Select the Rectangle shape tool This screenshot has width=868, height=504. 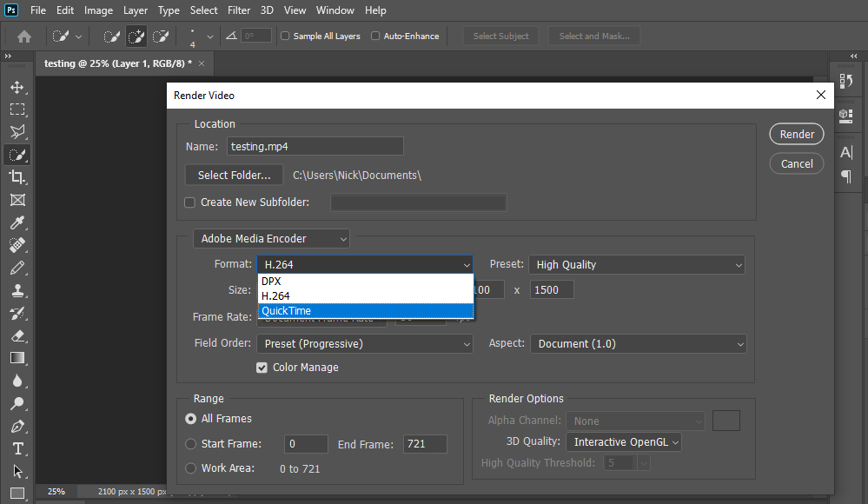(x=17, y=493)
